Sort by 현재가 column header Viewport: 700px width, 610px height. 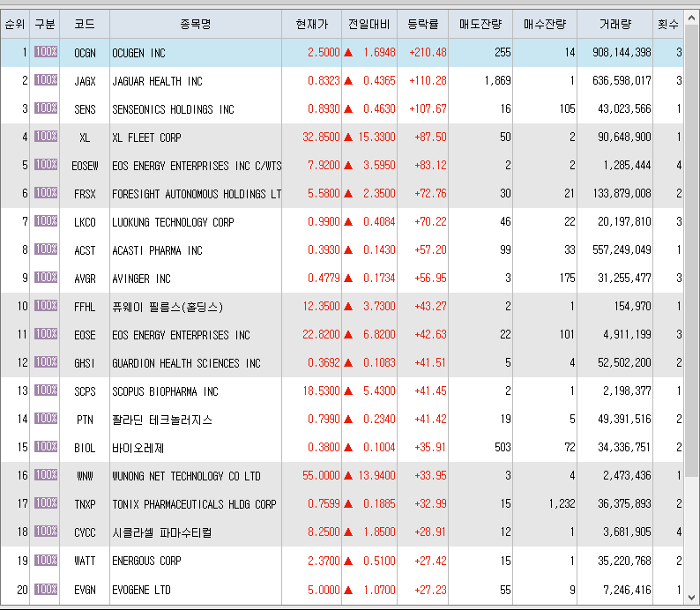tap(311, 24)
